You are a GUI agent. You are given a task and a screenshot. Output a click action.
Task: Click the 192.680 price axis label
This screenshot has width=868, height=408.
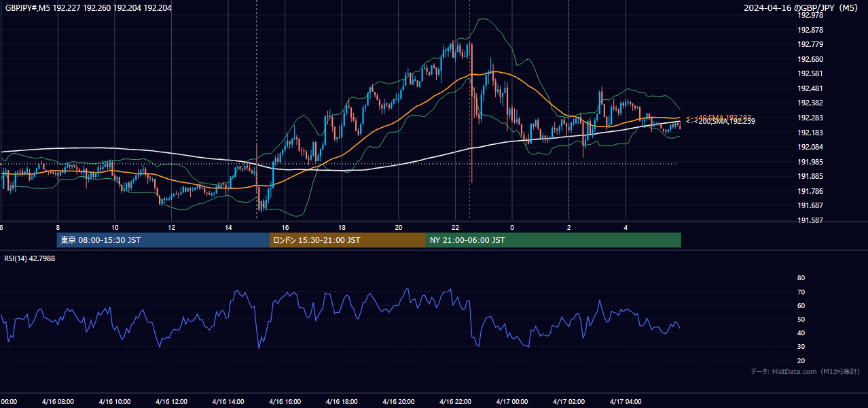(x=810, y=59)
